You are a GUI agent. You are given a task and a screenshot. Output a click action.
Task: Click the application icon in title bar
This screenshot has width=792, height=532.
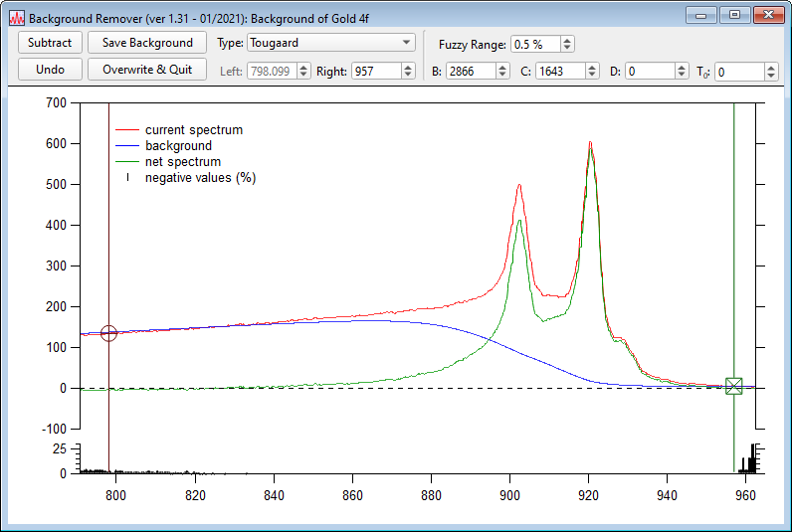click(17, 18)
